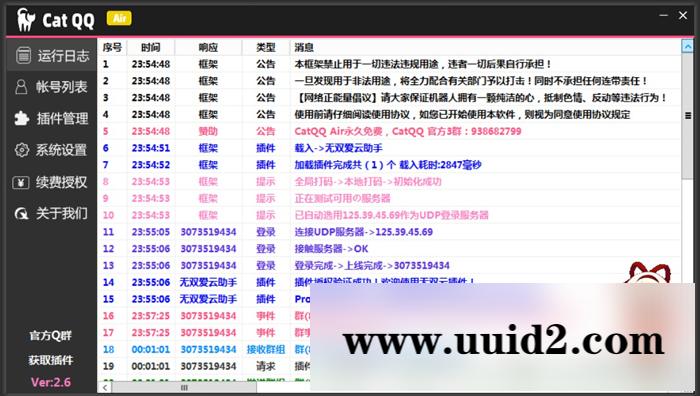
Task: Select the CatQQ Air永久免费 message
Action: [x=408, y=131]
